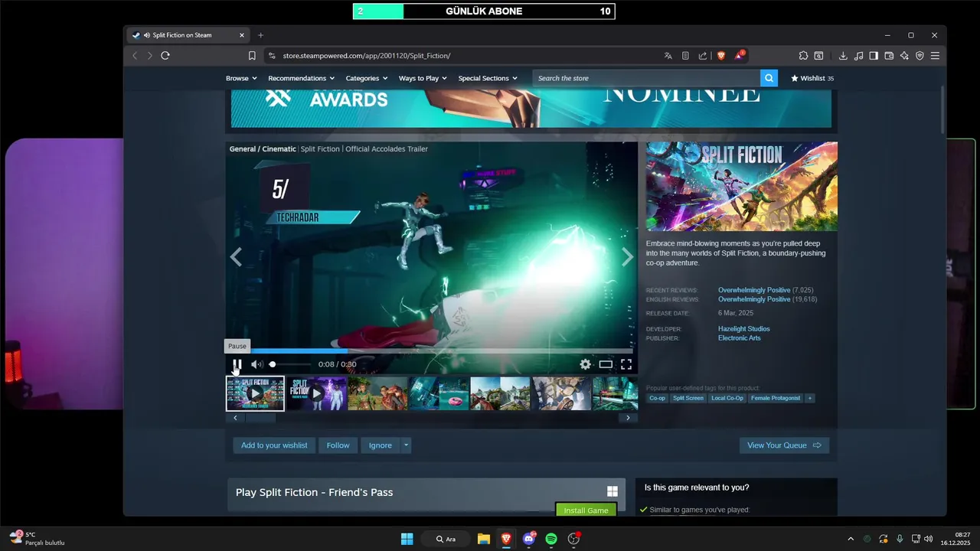Bookmark this page
Image resolution: width=980 pixels, height=551 pixels.
pyautogui.click(x=252, y=56)
